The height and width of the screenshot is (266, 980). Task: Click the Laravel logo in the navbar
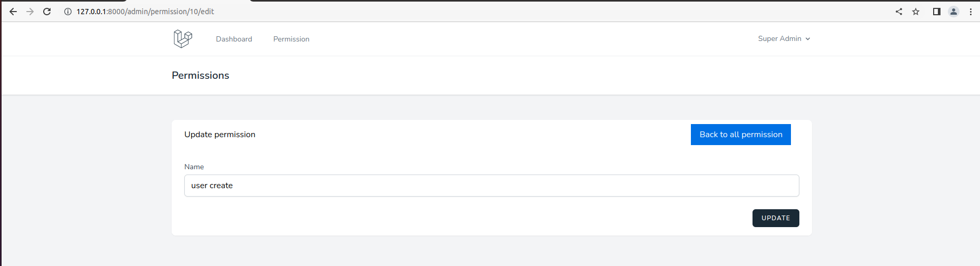[x=183, y=39]
